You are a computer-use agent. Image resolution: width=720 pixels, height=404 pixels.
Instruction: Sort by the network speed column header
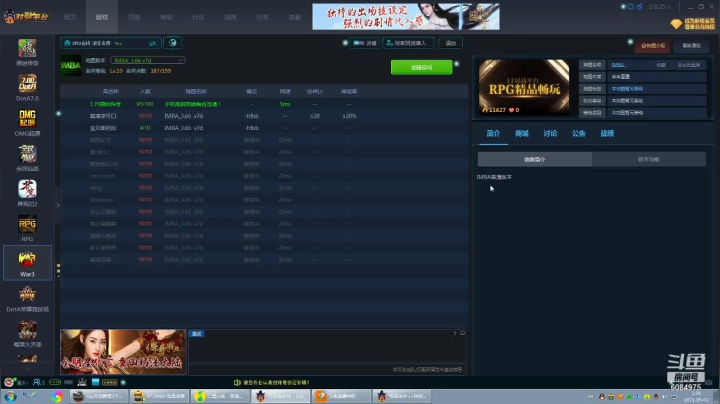coord(285,92)
